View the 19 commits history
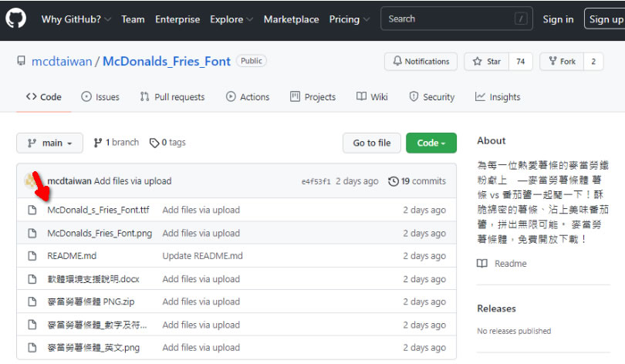 [x=417, y=181]
